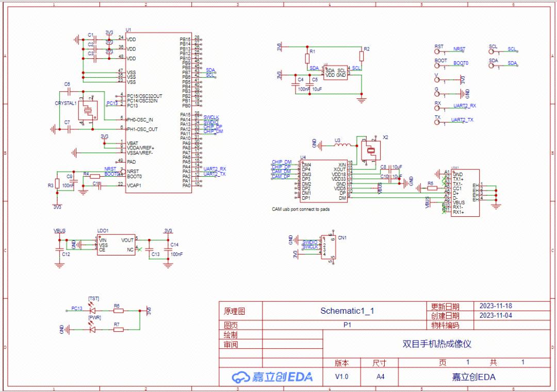Viewport: 557px width, 392px height.
Task: Select the V1.0 version cell
Action: 341,377
